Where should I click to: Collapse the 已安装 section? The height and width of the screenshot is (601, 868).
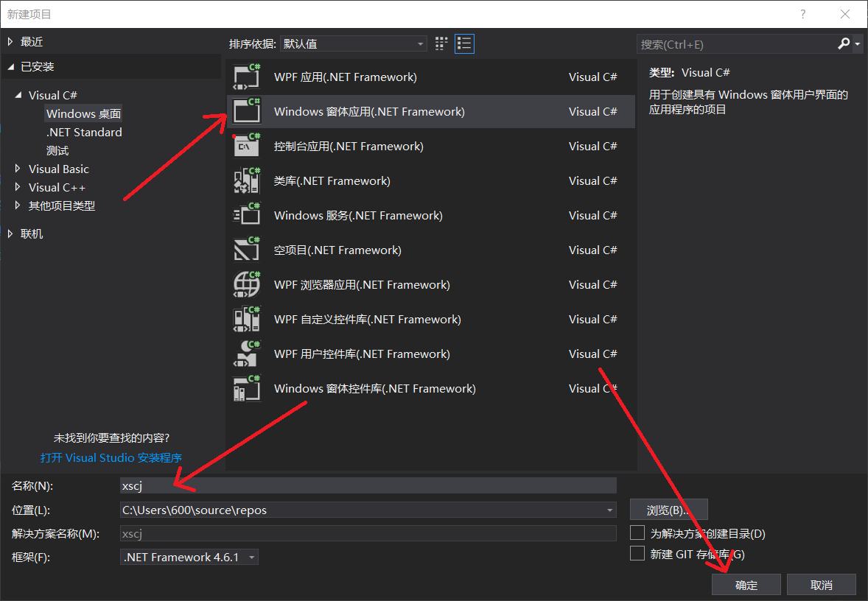[x=10, y=67]
